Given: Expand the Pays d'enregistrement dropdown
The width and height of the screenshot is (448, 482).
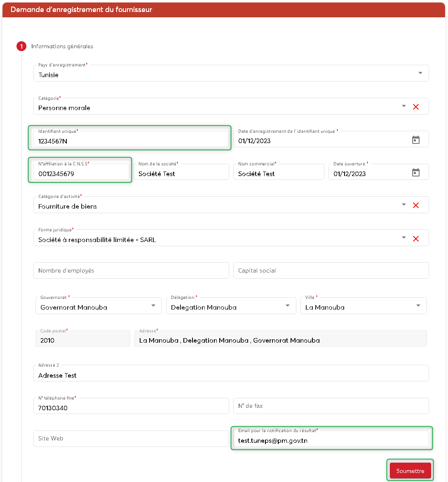Looking at the screenshot, I should point(420,73).
